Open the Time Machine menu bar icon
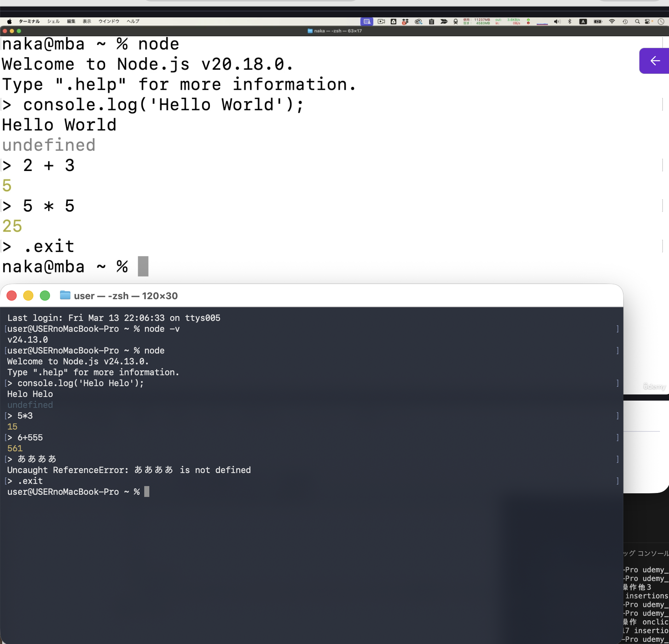The height and width of the screenshot is (644, 669). click(x=625, y=21)
